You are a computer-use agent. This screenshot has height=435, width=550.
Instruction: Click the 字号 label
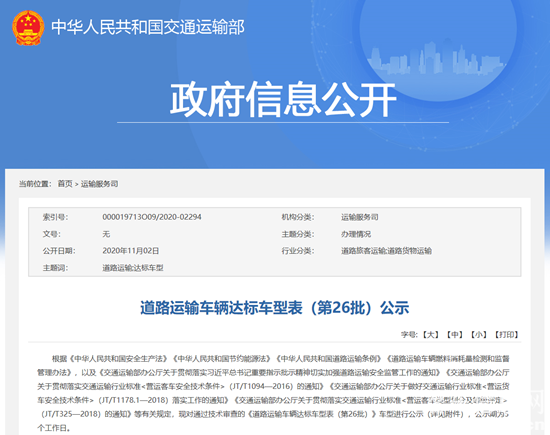click(409, 335)
